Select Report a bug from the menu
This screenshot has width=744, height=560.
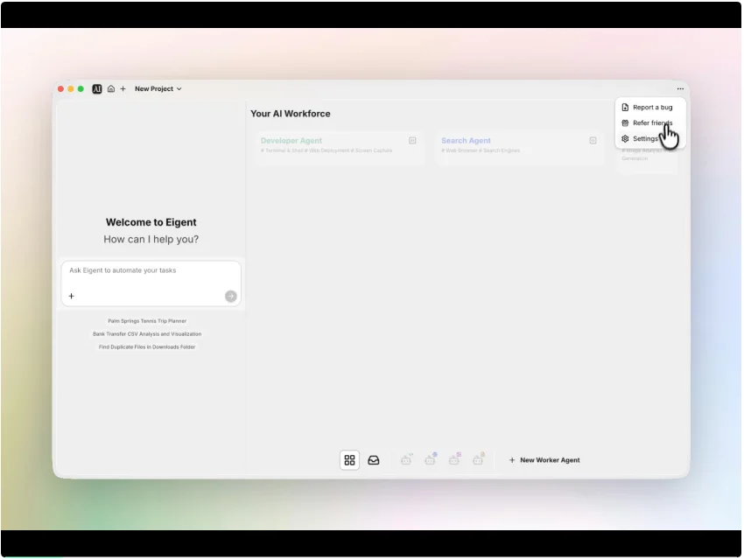click(651, 108)
